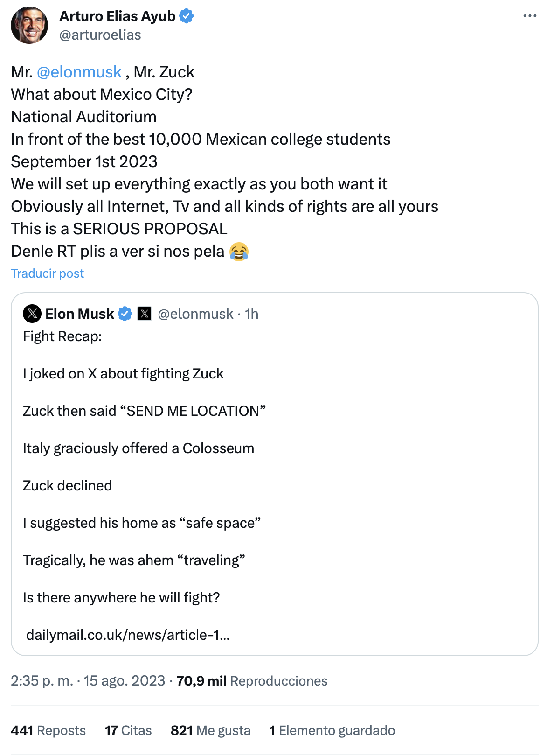Image resolution: width=554 pixels, height=756 pixels.
Task: Click "Traducir post" to translate
Action: [47, 273]
